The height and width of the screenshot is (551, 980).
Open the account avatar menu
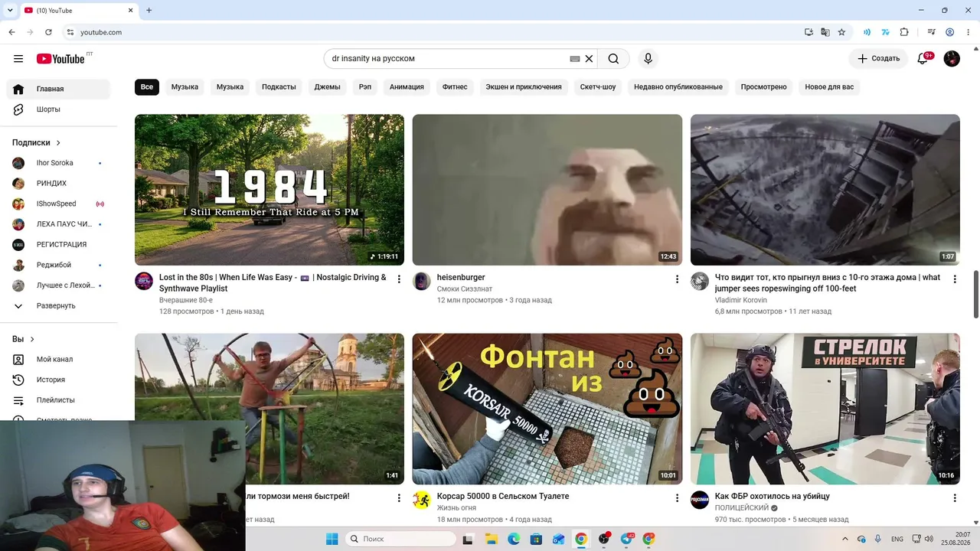[952, 59]
